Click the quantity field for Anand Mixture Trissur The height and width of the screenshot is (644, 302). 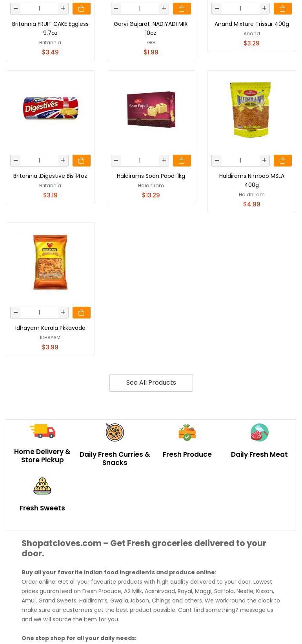[240, 9]
